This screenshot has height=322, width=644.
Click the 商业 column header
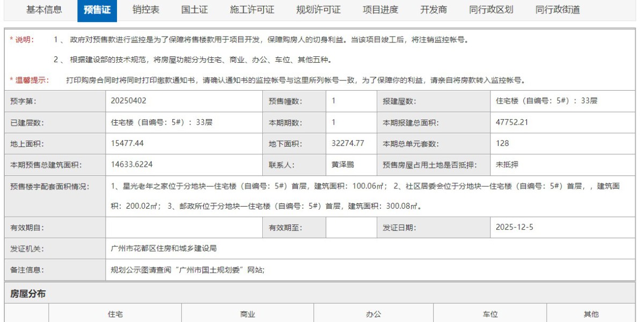click(x=247, y=314)
